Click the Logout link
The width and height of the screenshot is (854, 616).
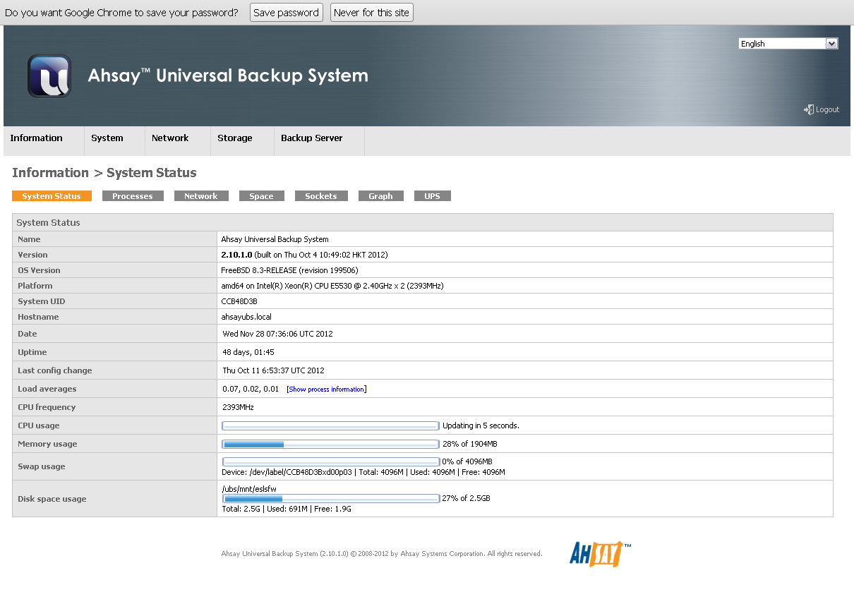click(x=827, y=110)
